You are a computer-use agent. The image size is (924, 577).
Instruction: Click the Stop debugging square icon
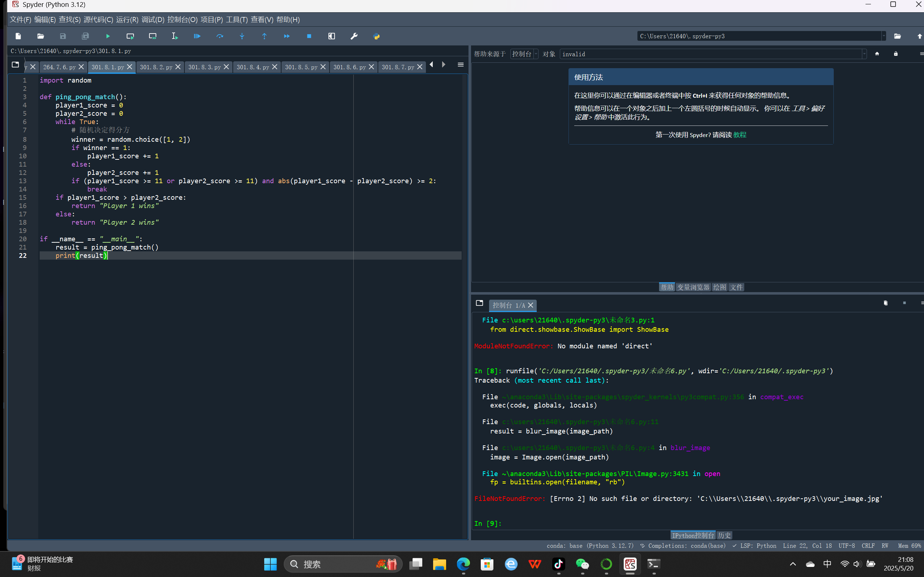point(309,36)
